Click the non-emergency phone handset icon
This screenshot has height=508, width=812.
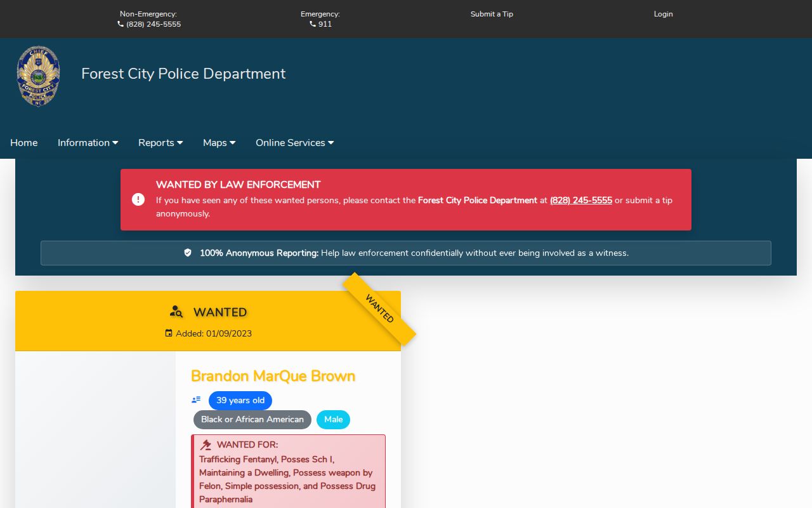click(x=121, y=24)
